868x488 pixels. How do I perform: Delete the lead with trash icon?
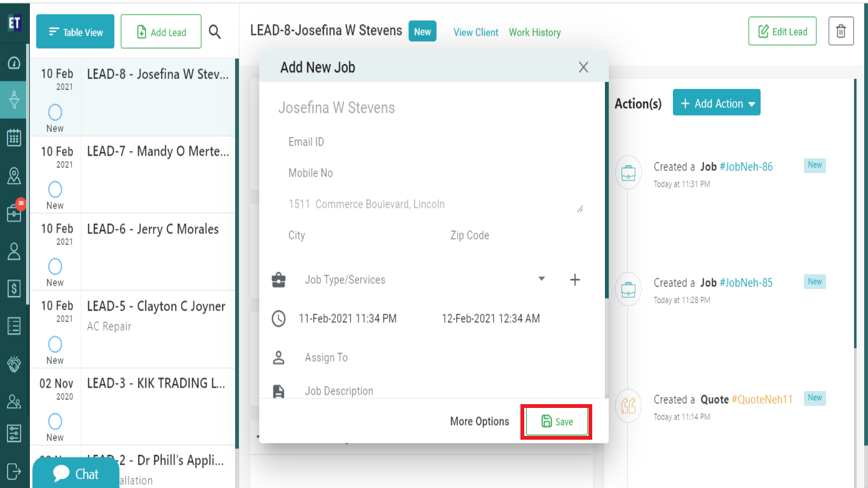pos(841,31)
